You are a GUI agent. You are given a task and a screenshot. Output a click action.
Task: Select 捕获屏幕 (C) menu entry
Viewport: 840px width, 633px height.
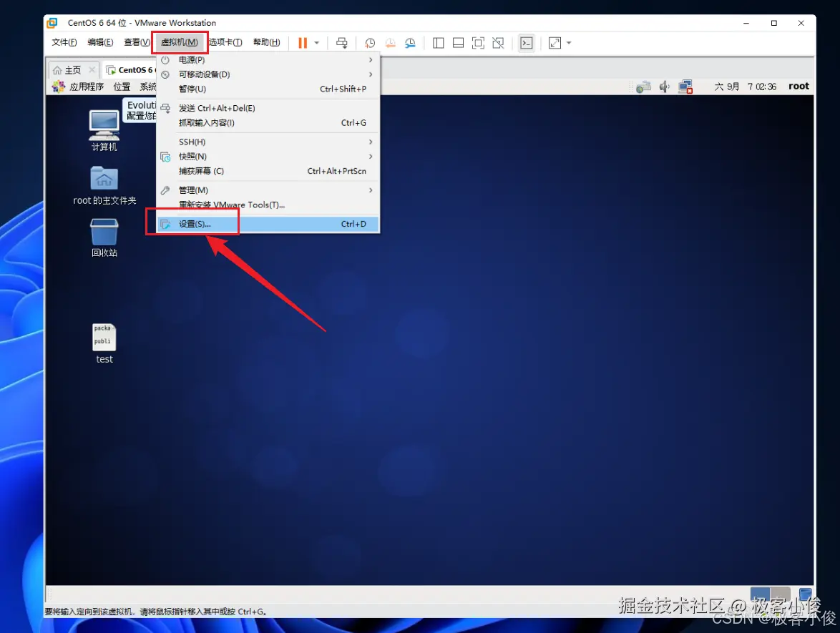(x=268, y=171)
